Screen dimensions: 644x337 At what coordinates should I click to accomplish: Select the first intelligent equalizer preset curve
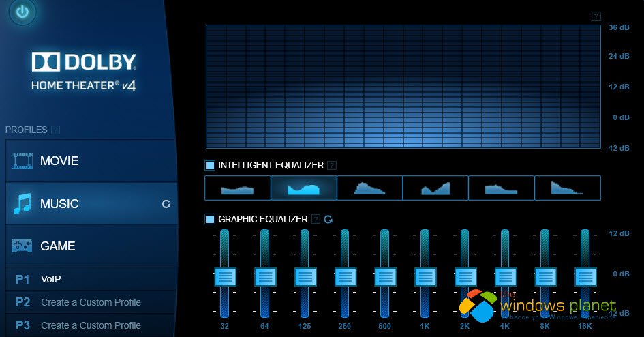click(238, 188)
